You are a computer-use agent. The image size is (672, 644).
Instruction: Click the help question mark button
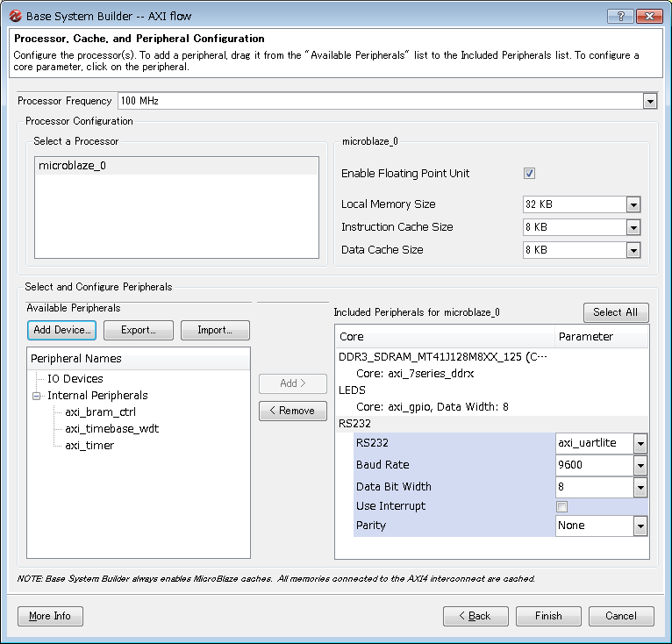[620, 16]
